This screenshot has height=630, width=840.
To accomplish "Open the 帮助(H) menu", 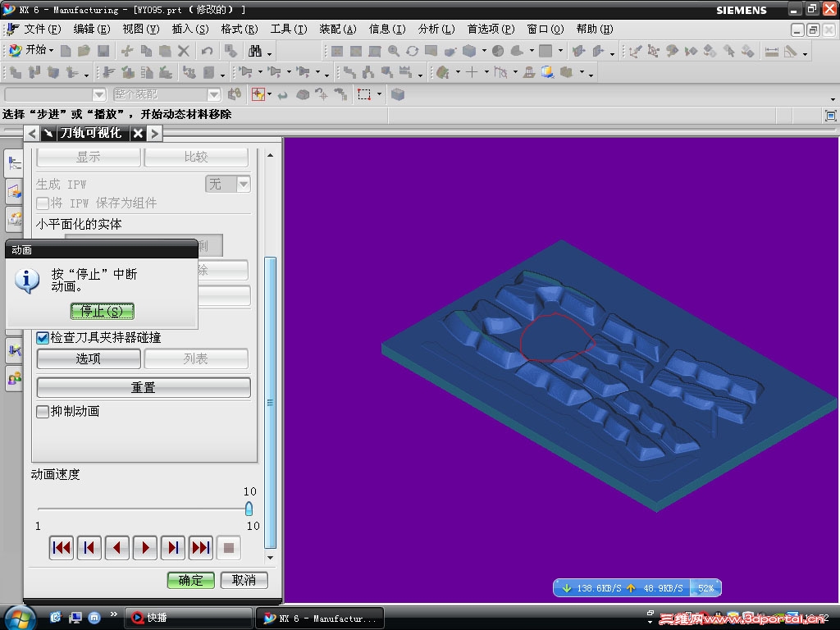I will click(595, 29).
